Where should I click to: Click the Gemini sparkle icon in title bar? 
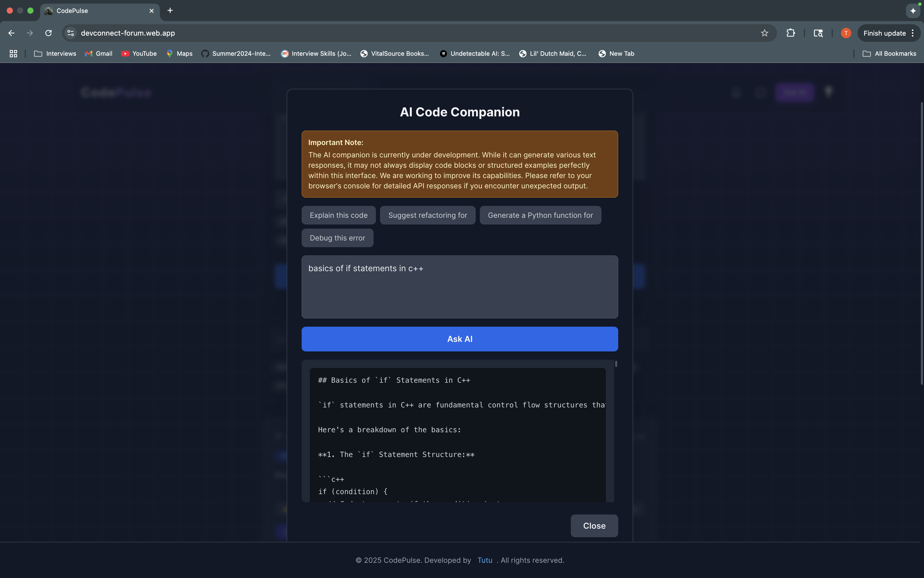point(913,11)
